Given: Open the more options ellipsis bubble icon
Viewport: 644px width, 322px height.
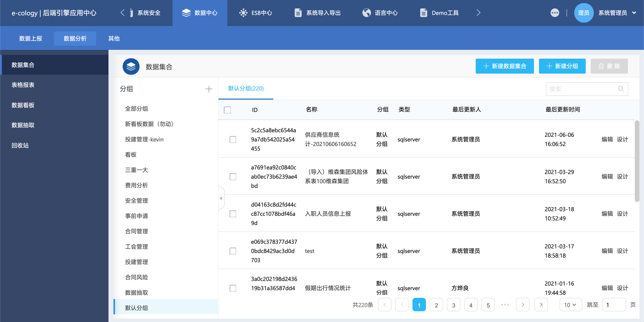Looking at the screenshot, I should [x=555, y=13].
